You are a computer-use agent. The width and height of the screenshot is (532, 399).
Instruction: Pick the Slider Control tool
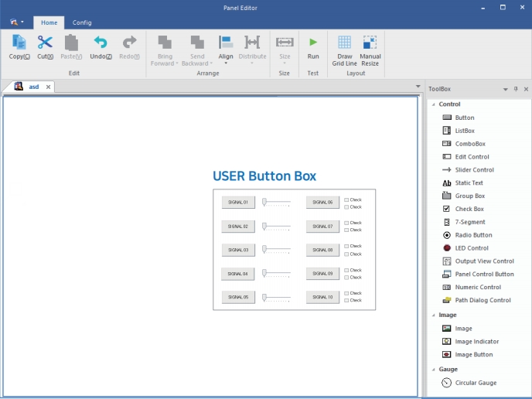pyautogui.click(x=468, y=169)
